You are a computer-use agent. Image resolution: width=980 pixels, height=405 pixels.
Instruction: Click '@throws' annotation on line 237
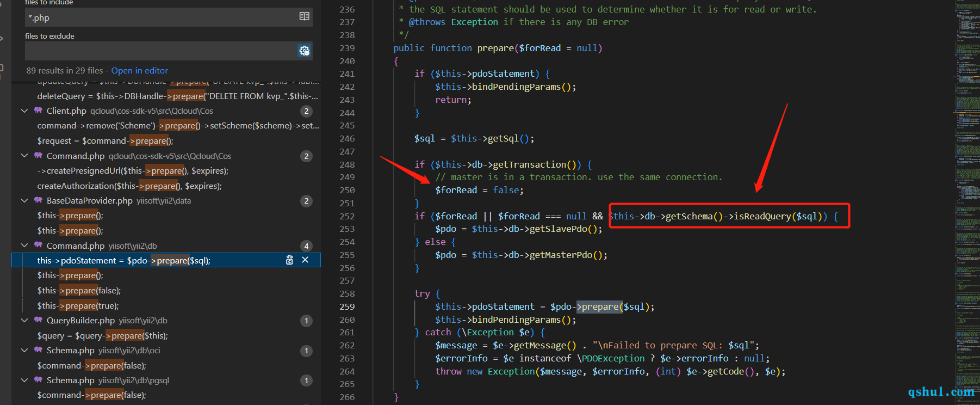[427, 22]
